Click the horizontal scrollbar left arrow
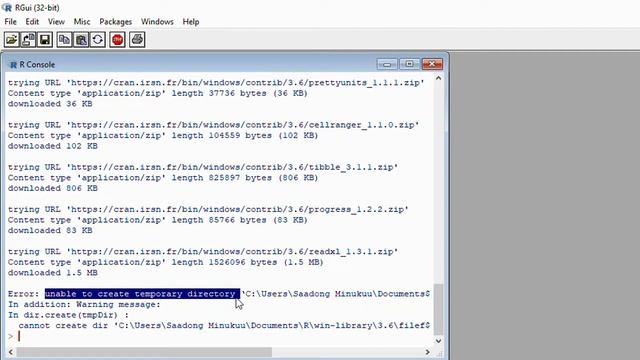This screenshot has width=640, height=360. 11,352
